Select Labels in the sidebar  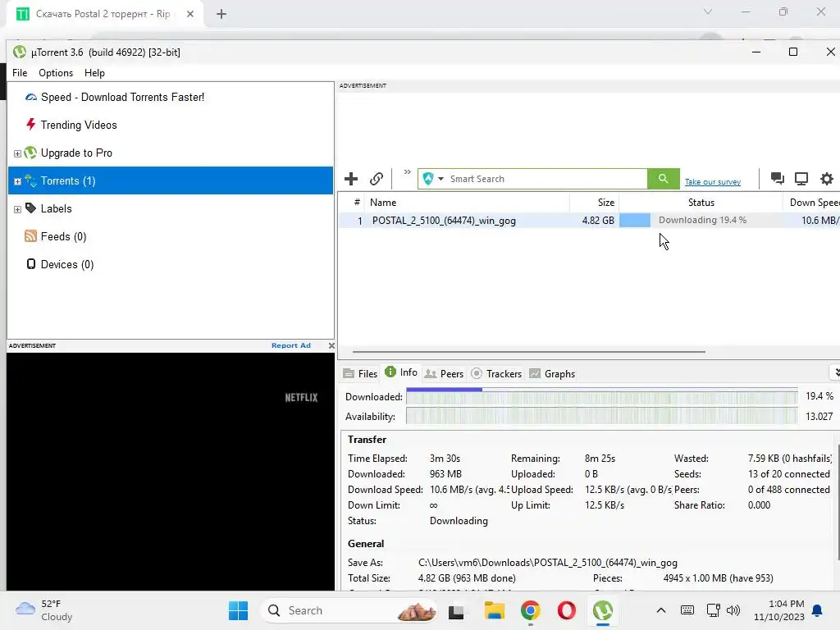(57, 208)
